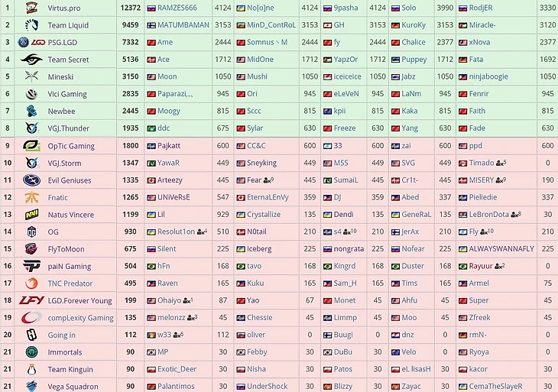Open the Team Liquid team link
The height and width of the screenshot is (392, 558).
pos(68,25)
